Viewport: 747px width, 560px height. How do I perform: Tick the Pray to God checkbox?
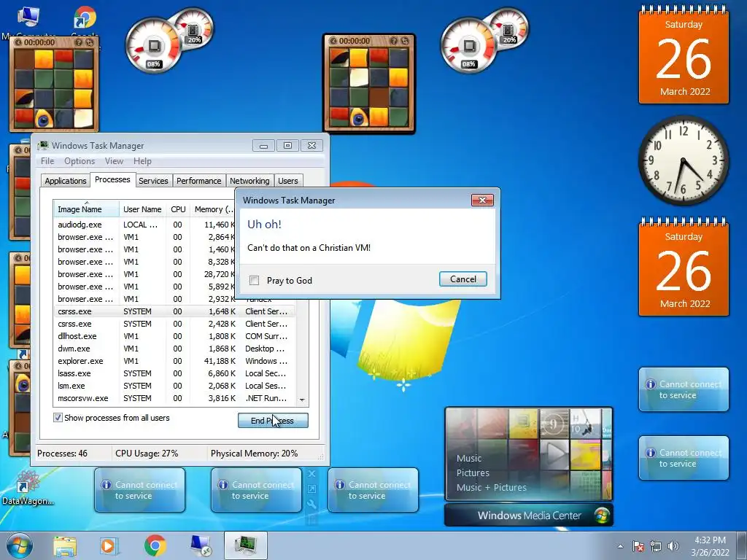[255, 281]
